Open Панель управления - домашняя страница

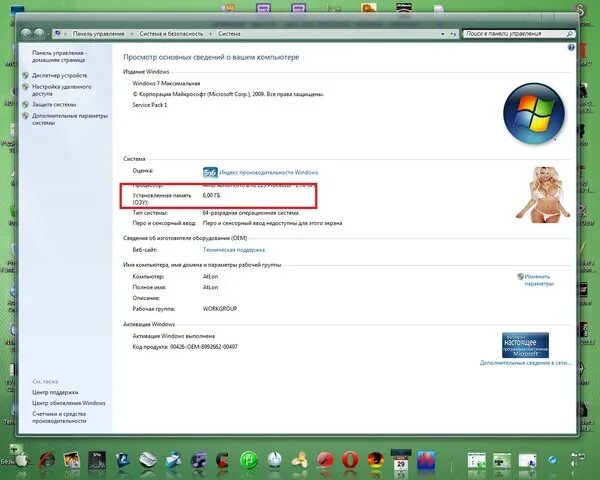click(59, 56)
